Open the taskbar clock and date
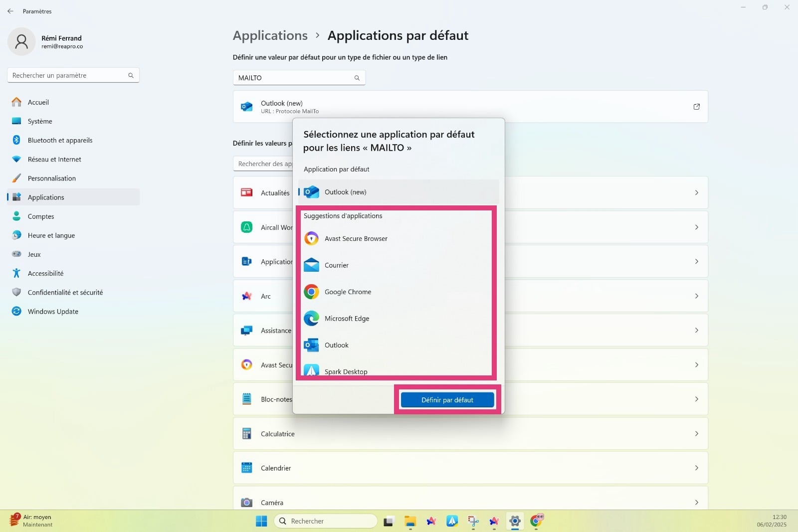798x532 pixels. [x=772, y=521]
